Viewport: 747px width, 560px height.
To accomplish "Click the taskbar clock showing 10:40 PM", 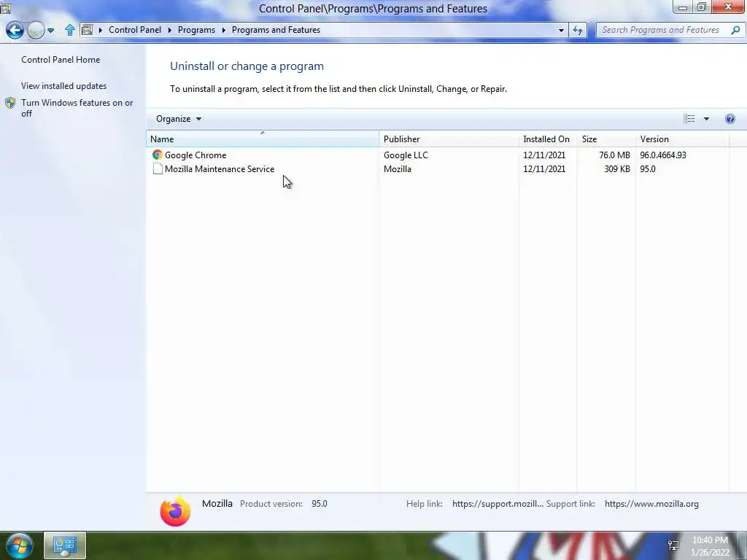I will tap(710, 546).
